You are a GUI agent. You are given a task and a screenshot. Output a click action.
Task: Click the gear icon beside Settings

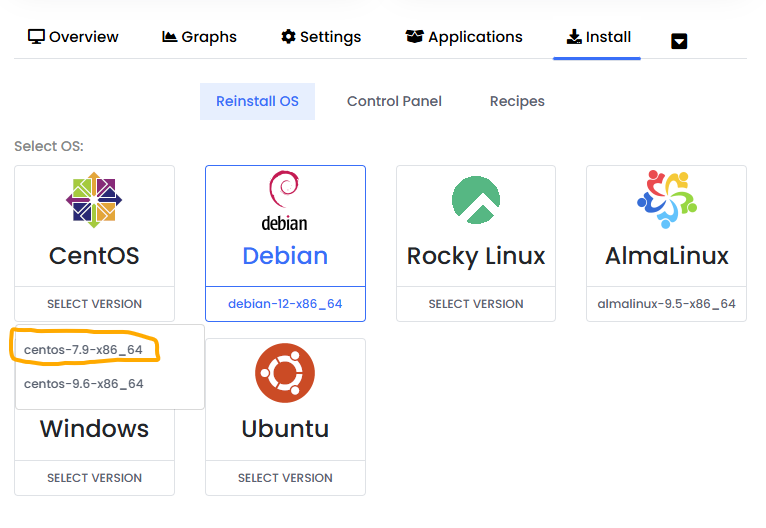[288, 37]
